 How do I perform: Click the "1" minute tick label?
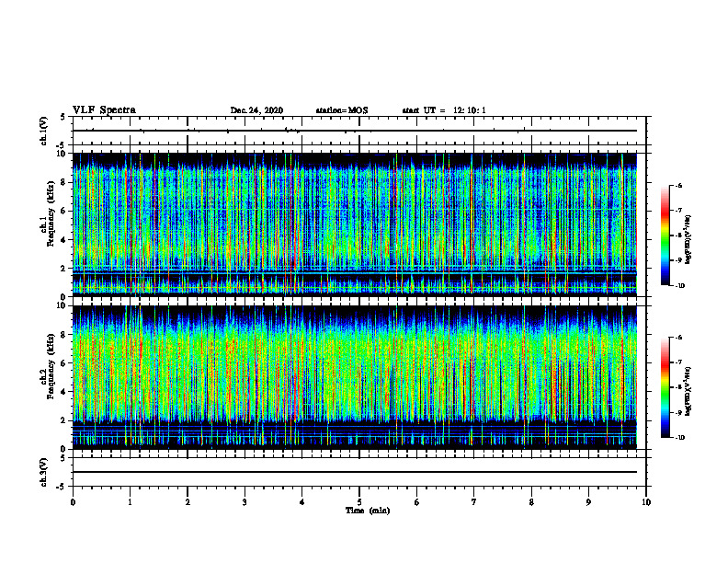click(130, 502)
